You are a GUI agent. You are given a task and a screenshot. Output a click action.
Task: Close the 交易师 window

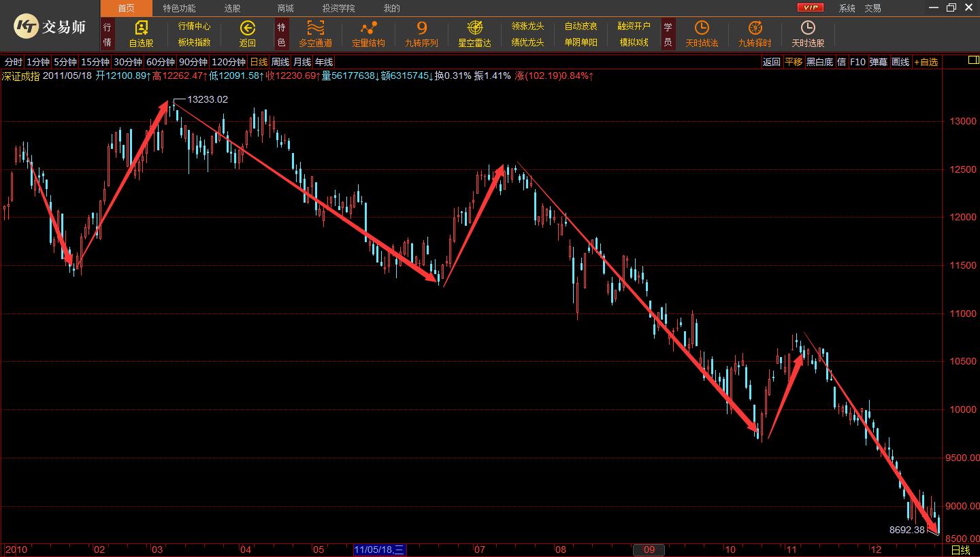(968, 7)
